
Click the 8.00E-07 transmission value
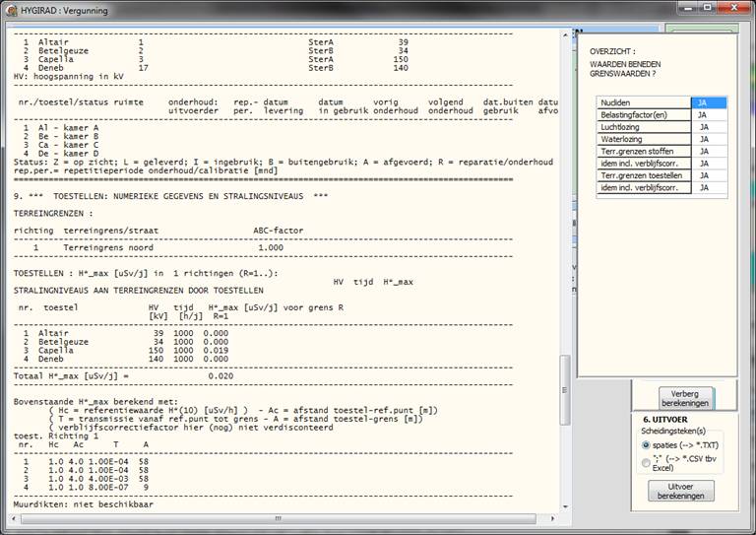click(108, 488)
